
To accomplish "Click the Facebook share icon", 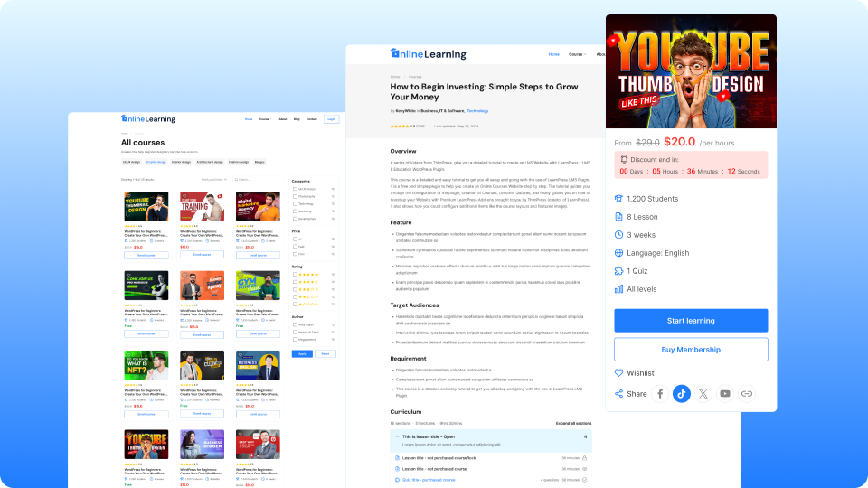I will pos(660,394).
